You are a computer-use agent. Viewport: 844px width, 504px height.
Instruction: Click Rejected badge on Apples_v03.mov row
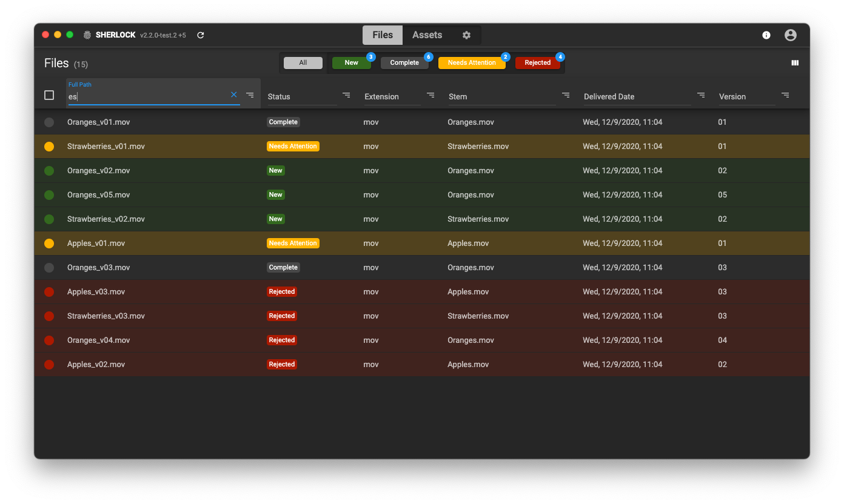pos(282,292)
